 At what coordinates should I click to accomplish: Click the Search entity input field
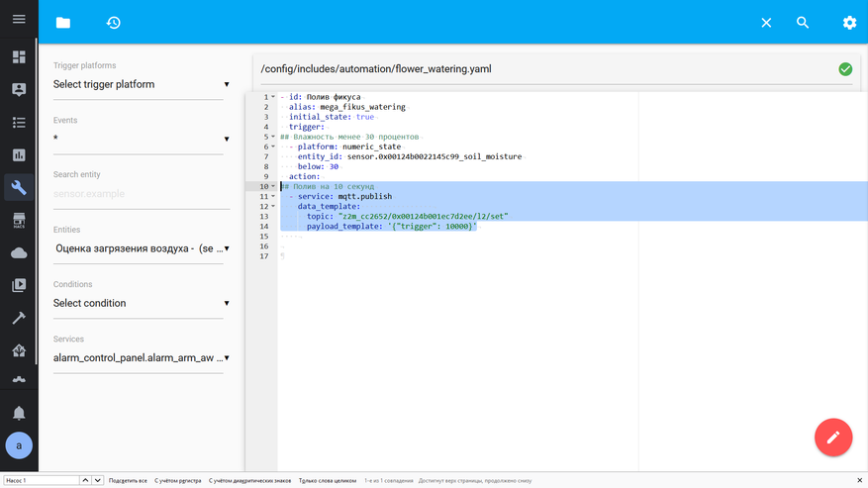point(139,194)
